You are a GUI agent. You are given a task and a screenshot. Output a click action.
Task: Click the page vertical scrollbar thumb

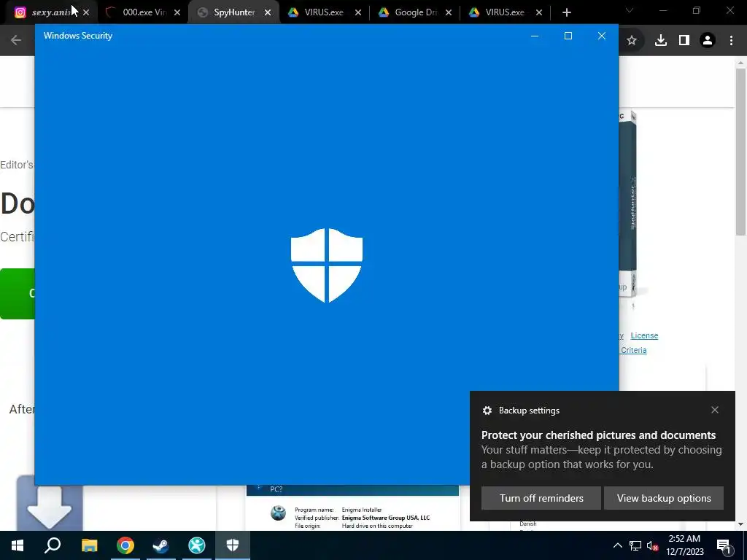tap(740, 152)
